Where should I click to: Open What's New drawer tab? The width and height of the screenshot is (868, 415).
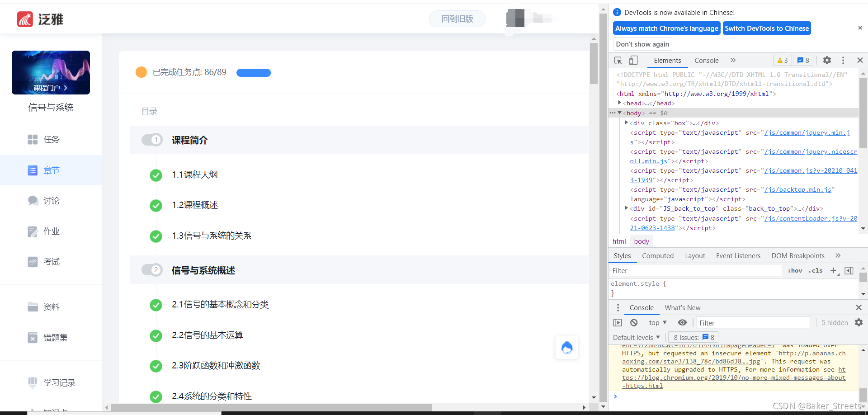tap(682, 308)
